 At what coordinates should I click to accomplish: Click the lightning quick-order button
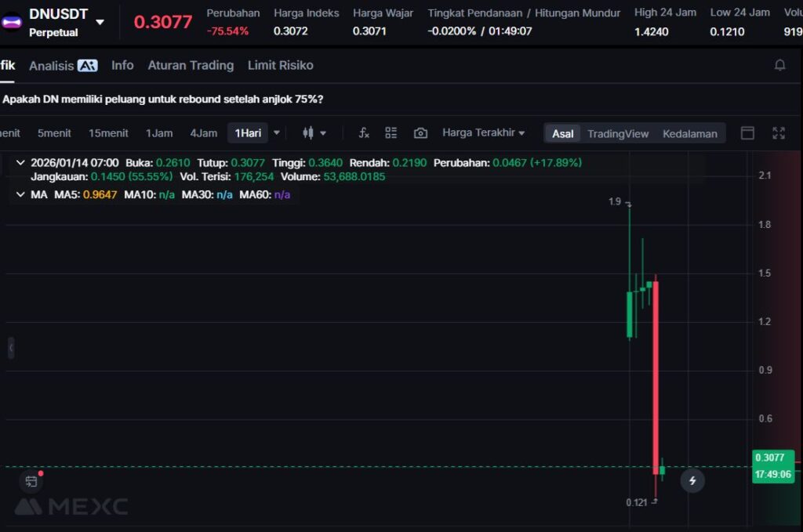pos(692,480)
